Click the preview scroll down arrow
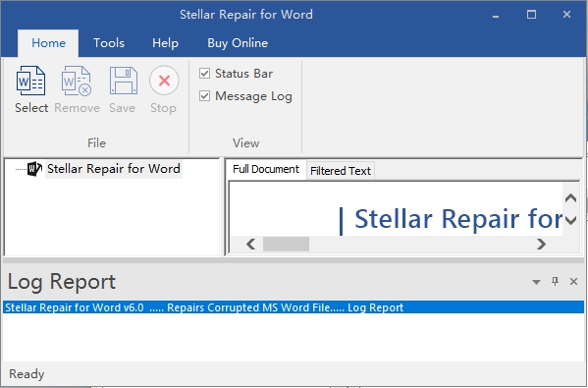Viewport: 588px width, 388px height. pos(570,220)
